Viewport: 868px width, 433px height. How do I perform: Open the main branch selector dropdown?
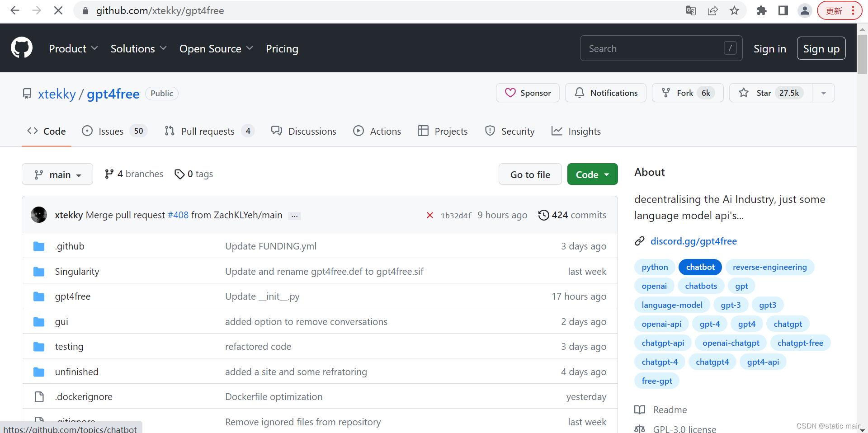click(x=57, y=174)
